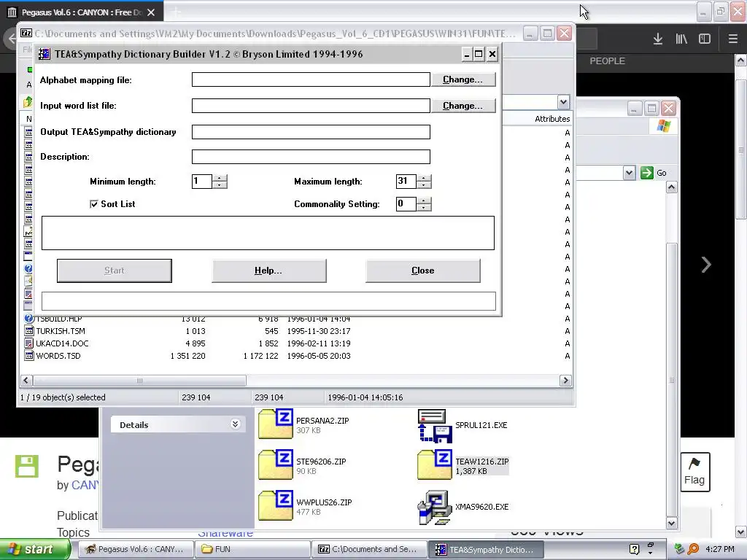Select the TURKISH.TSM file row
747x560 pixels.
click(295, 331)
